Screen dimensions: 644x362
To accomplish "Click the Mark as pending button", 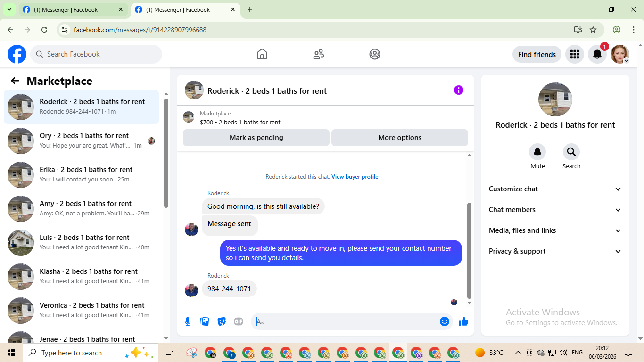I will pos(256,138).
